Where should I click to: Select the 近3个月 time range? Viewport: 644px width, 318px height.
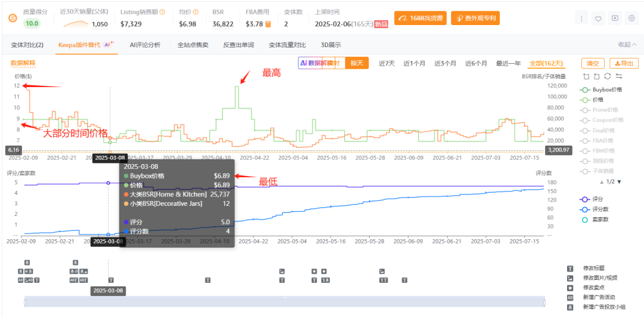445,64
